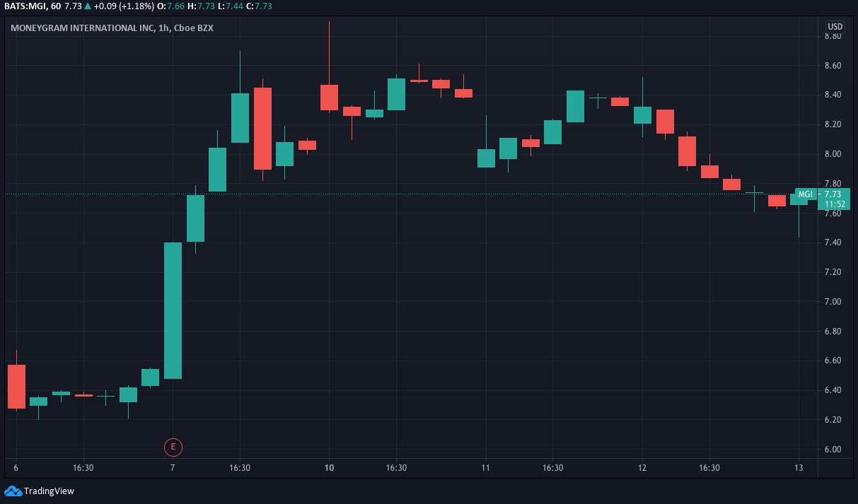
Task: Select date 10 on the time axis
Action: [329, 468]
